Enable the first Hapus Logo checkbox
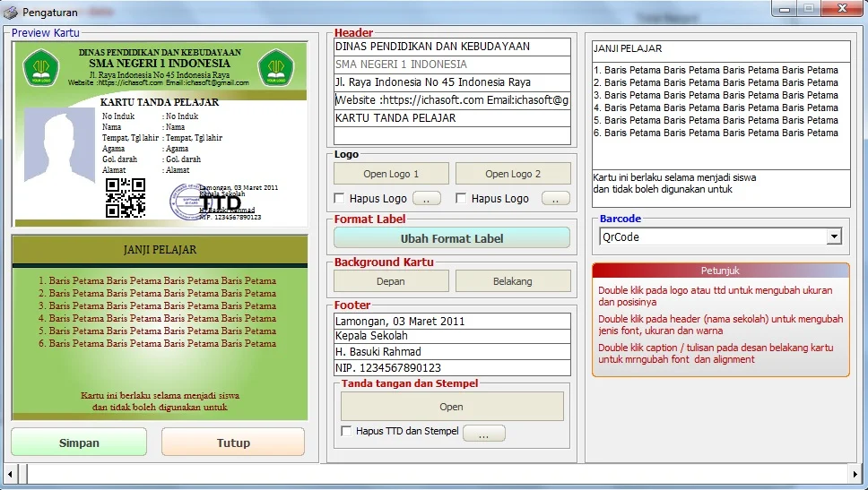This screenshot has height=490, width=868. [339, 198]
